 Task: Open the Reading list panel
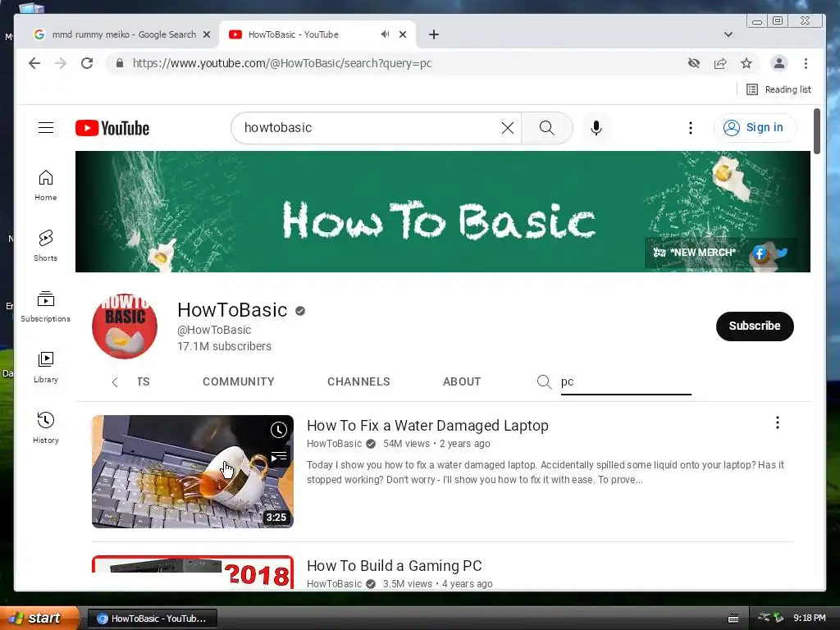[779, 89]
